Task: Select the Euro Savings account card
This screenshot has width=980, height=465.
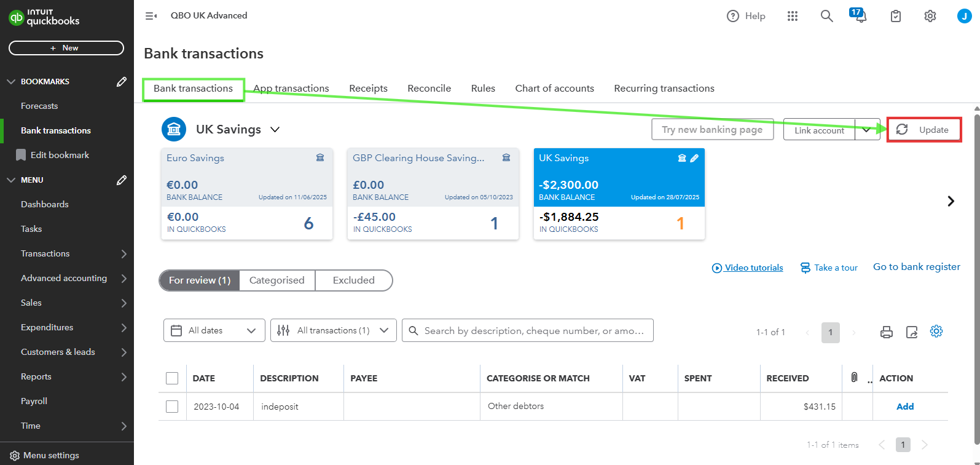Action: point(247,194)
